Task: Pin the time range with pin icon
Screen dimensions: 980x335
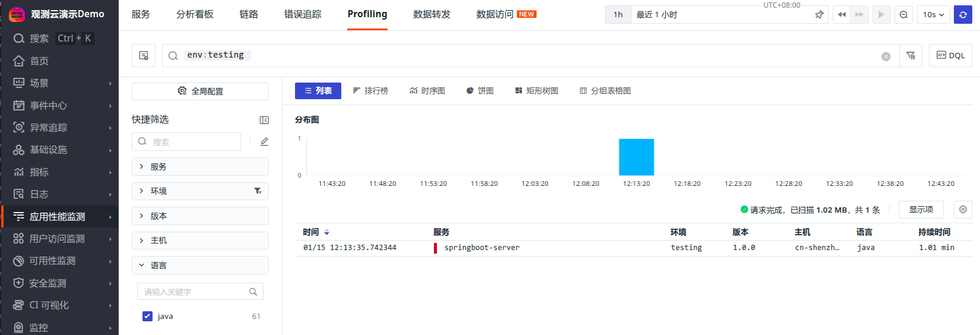Action: click(x=819, y=15)
